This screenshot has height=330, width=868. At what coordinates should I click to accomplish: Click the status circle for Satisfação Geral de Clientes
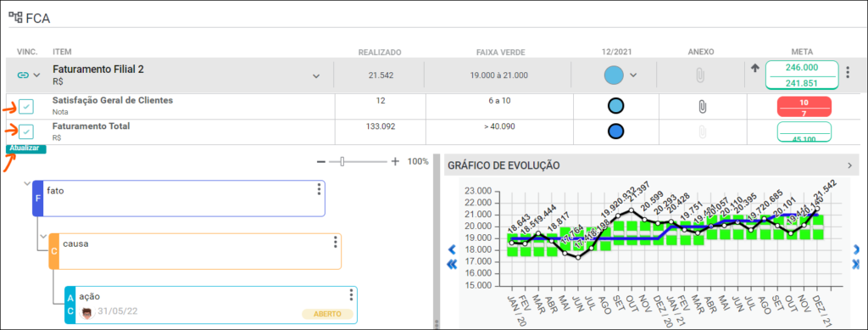(x=615, y=106)
